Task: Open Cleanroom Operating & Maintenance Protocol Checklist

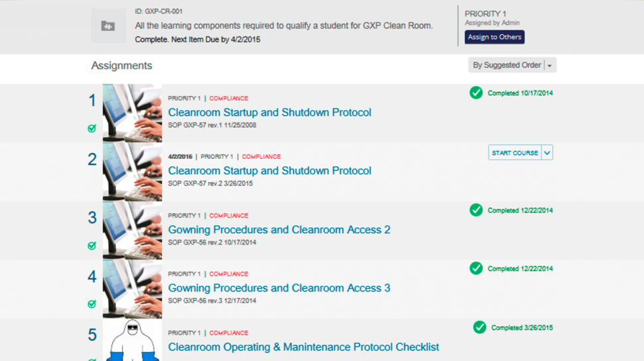Action: 304,347
